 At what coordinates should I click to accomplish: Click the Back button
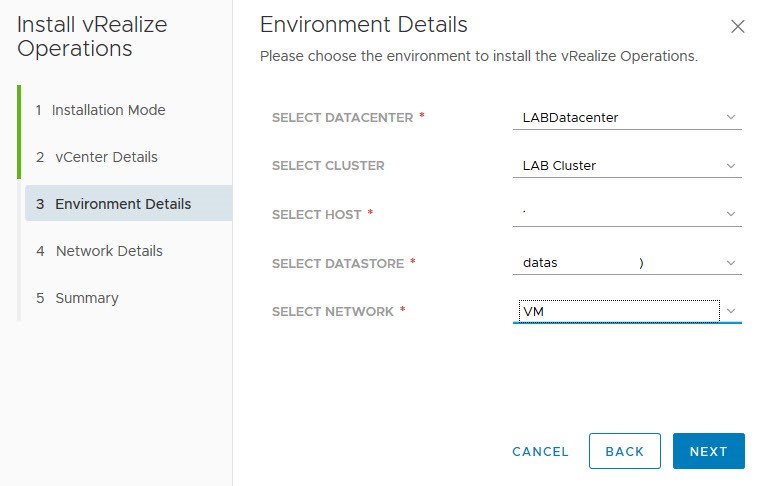[x=624, y=451]
